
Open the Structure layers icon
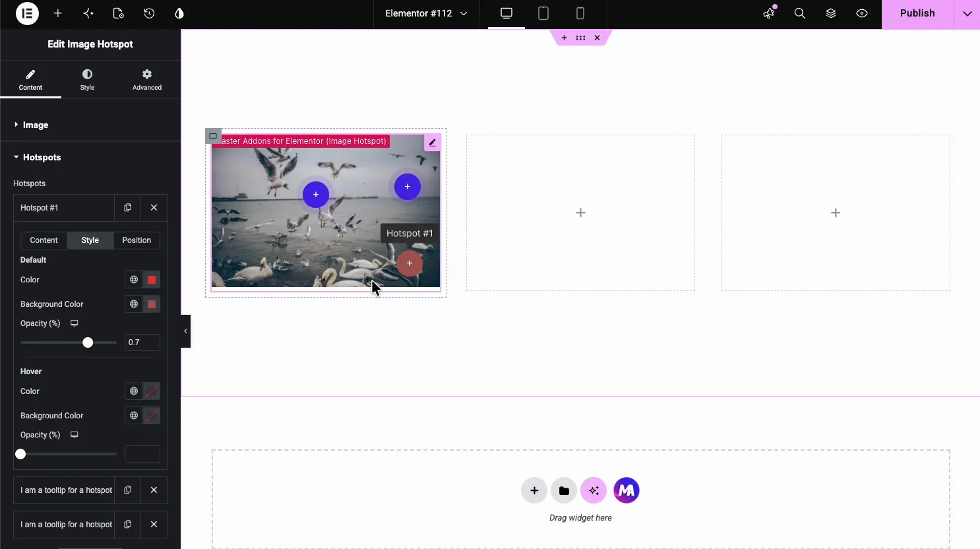[831, 13]
